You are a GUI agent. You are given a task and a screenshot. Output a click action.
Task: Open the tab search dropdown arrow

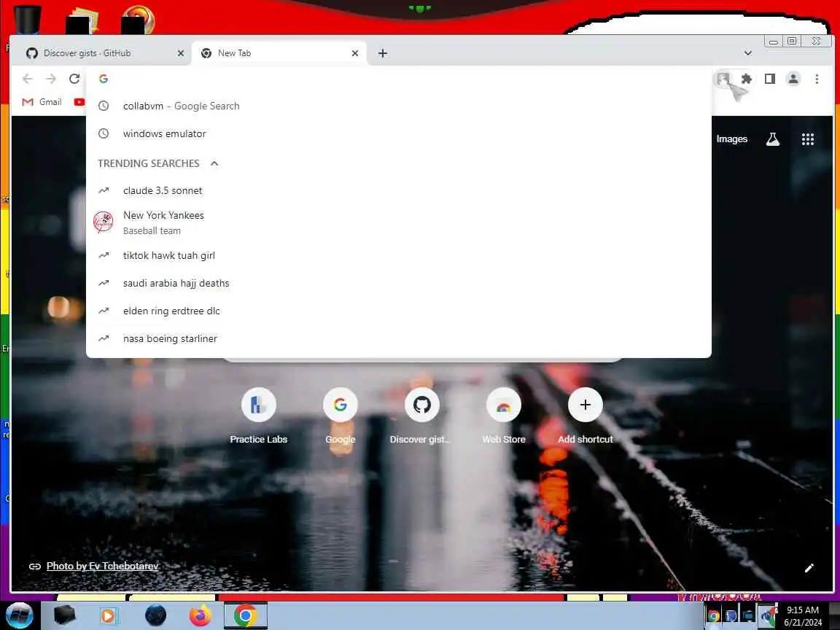click(x=748, y=53)
